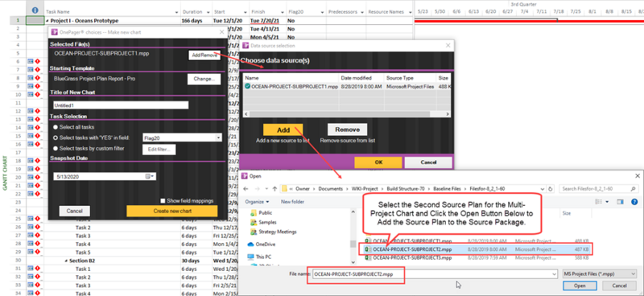
Task: Go up one folder level in Open dialog
Action: point(275,188)
